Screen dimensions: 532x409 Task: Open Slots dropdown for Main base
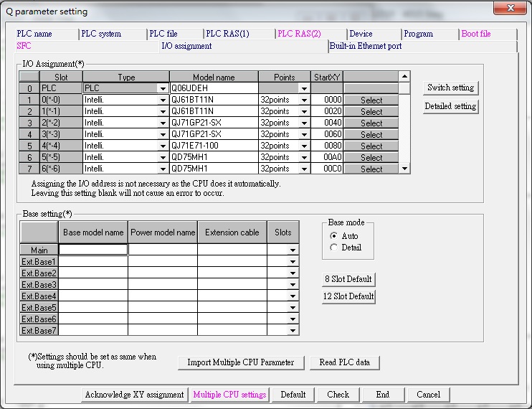pos(293,250)
